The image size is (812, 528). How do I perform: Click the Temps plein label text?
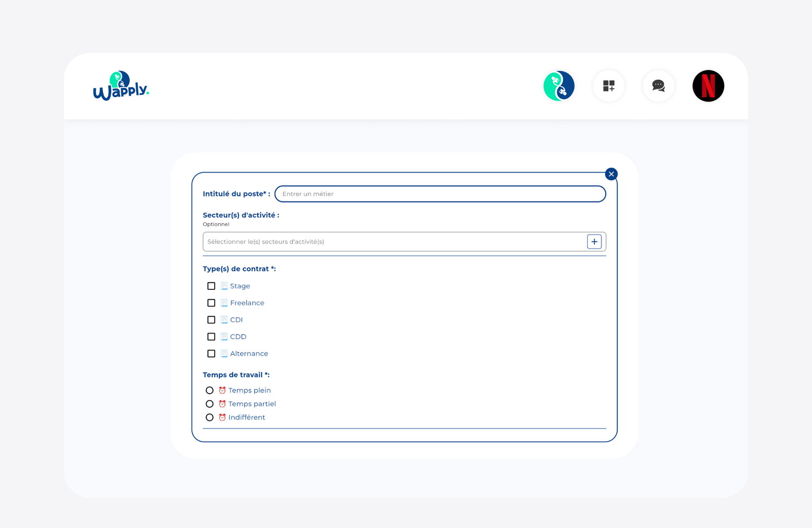(249, 390)
